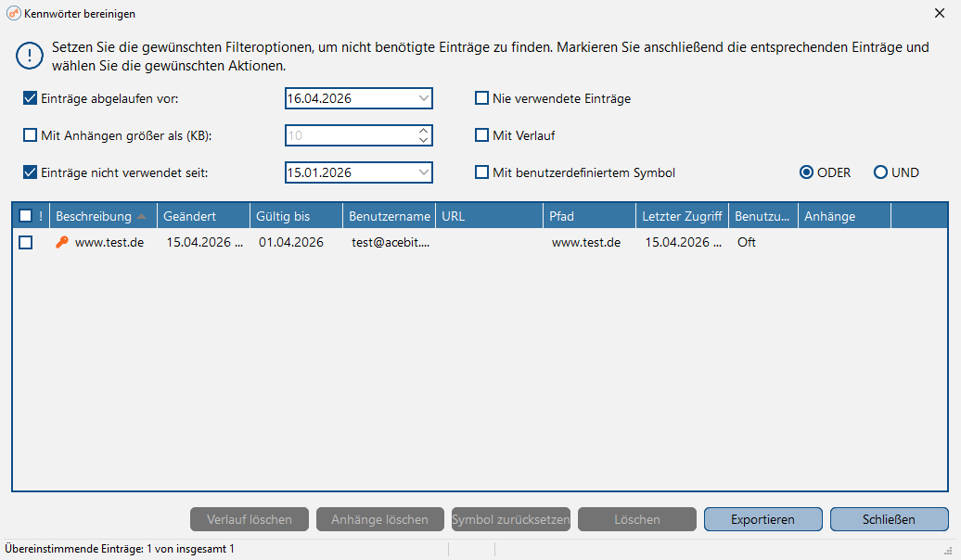This screenshot has width=961, height=560.
Task: Click the Geändert cell '15.04.2026 ...'
Action: click(x=205, y=243)
